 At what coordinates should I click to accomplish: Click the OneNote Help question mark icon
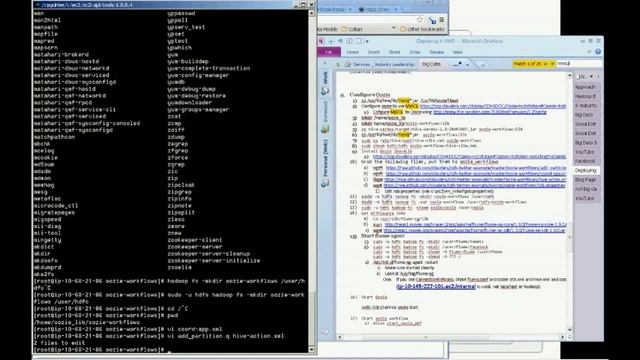point(598,52)
